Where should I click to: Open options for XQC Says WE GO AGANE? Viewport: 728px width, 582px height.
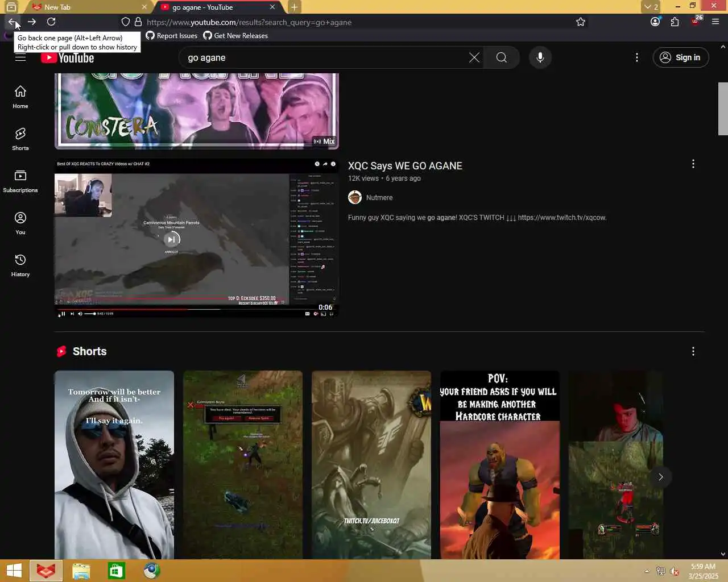[693, 164]
